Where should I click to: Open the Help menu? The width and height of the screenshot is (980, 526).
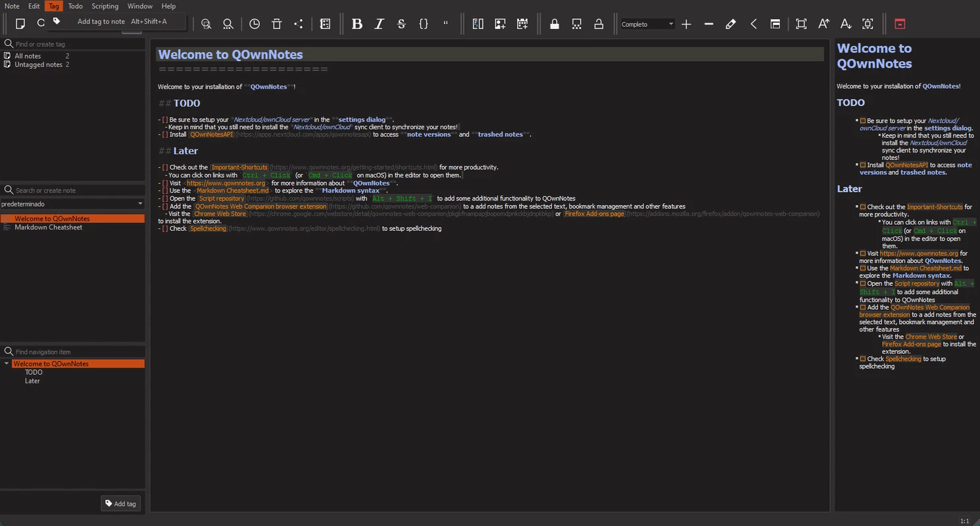coord(169,6)
